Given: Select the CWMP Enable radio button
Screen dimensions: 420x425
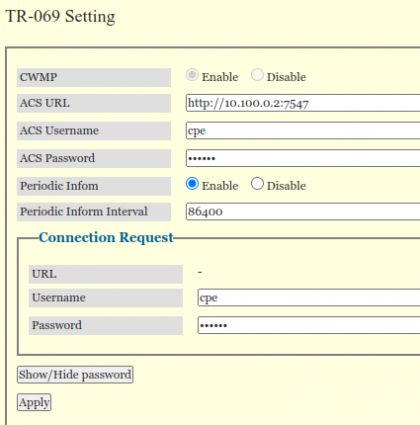Looking at the screenshot, I should tap(192, 75).
